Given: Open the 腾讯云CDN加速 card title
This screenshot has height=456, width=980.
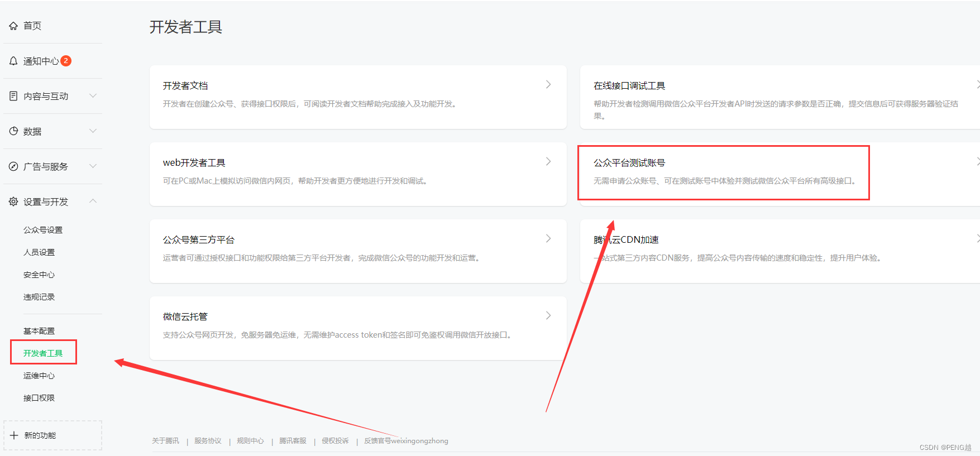Looking at the screenshot, I should pos(626,239).
